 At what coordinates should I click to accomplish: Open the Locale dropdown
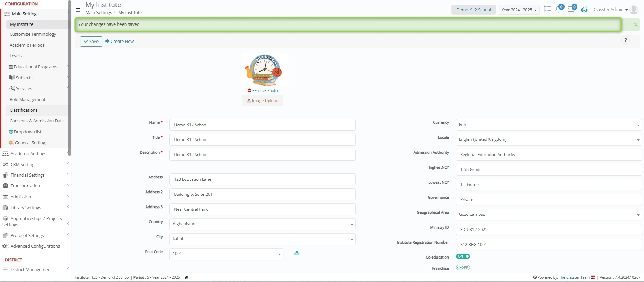(x=549, y=140)
